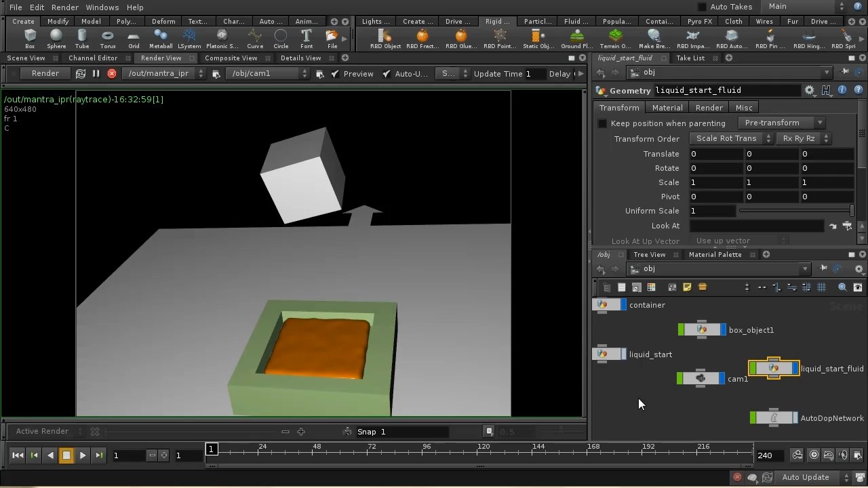The width and height of the screenshot is (868, 488).
Task: Click the Ground Plane shelf tool
Action: [x=576, y=39]
